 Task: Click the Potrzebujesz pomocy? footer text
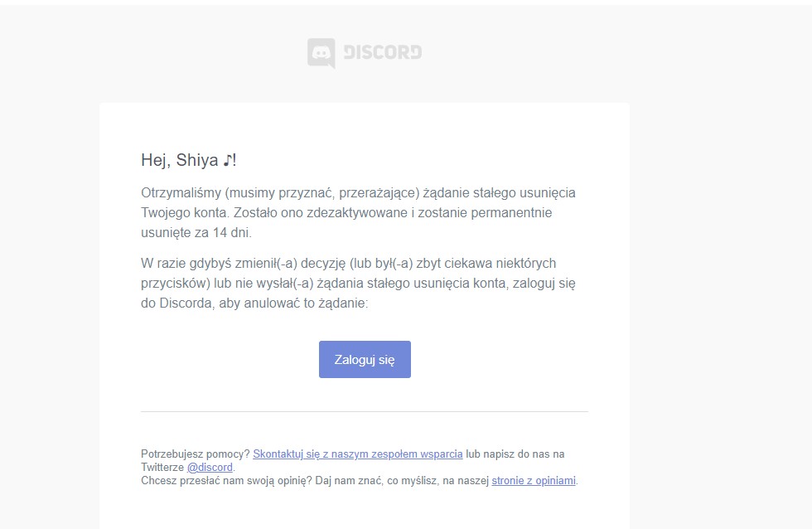195,454
